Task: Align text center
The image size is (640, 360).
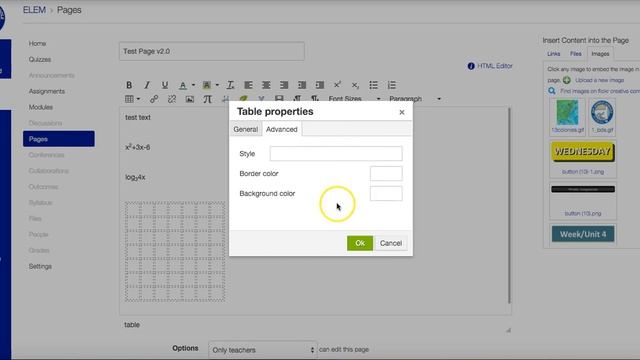Action: tap(266, 85)
